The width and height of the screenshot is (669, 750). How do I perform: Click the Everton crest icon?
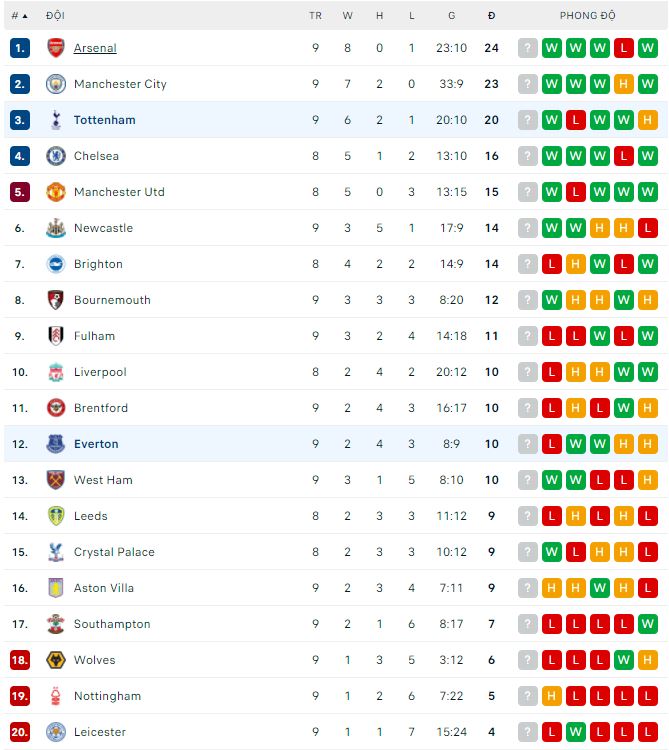(56, 444)
